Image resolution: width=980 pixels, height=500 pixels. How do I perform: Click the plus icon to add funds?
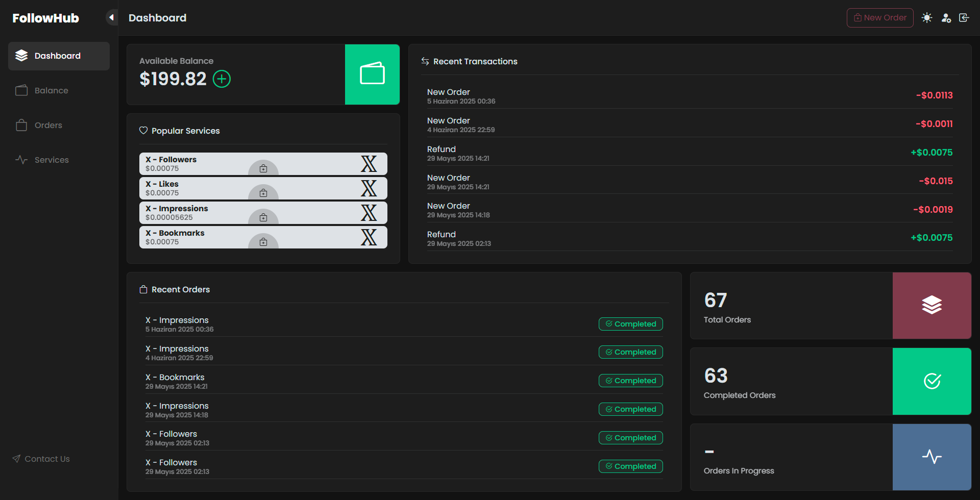[x=222, y=79]
